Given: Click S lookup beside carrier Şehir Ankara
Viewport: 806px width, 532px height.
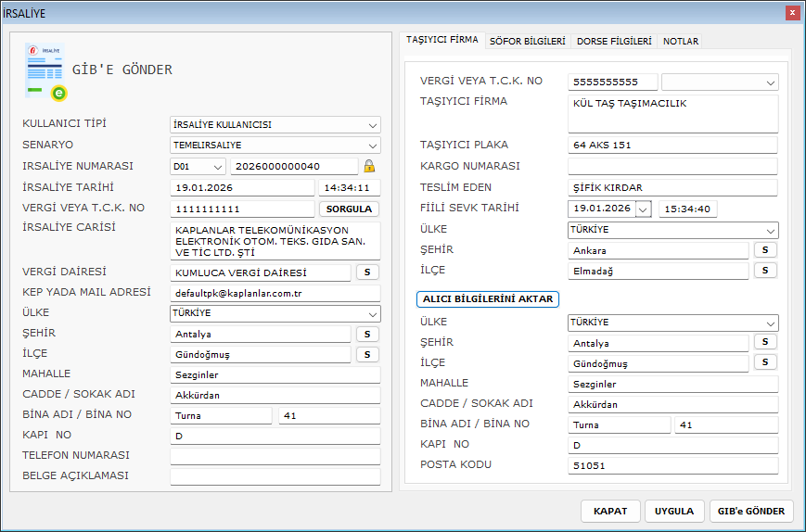Looking at the screenshot, I should (x=765, y=250).
